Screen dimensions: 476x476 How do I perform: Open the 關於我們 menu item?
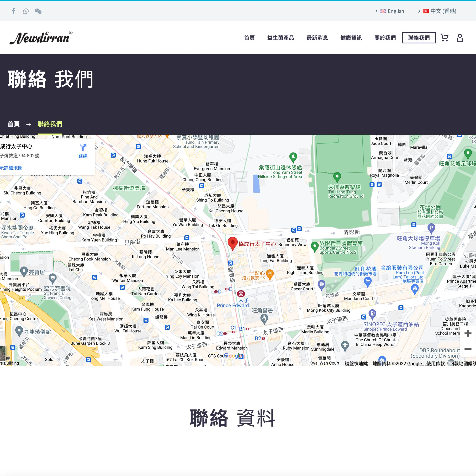[385, 38]
